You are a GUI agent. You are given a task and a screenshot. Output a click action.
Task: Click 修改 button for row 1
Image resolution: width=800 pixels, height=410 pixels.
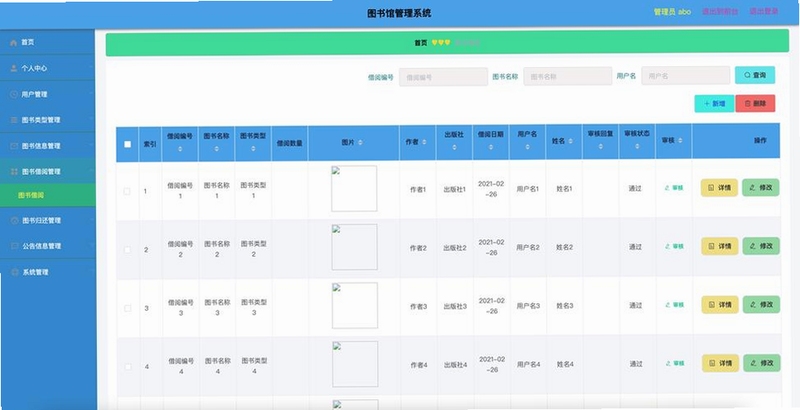point(761,187)
